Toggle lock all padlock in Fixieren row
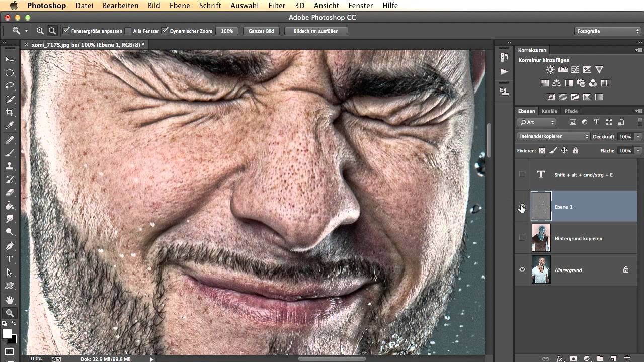Screen dimensions: 644x362 pyautogui.click(x=575, y=150)
